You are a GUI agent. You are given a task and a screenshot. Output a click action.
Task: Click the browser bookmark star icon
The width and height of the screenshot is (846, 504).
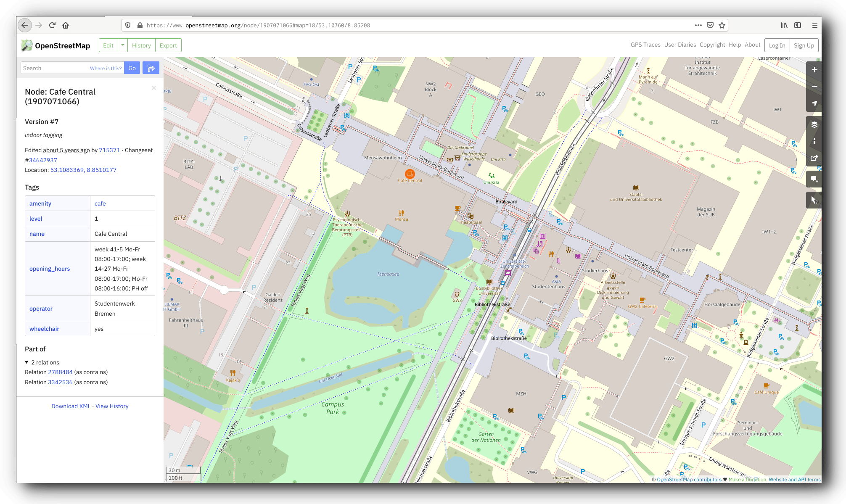click(x=722, y=25)
